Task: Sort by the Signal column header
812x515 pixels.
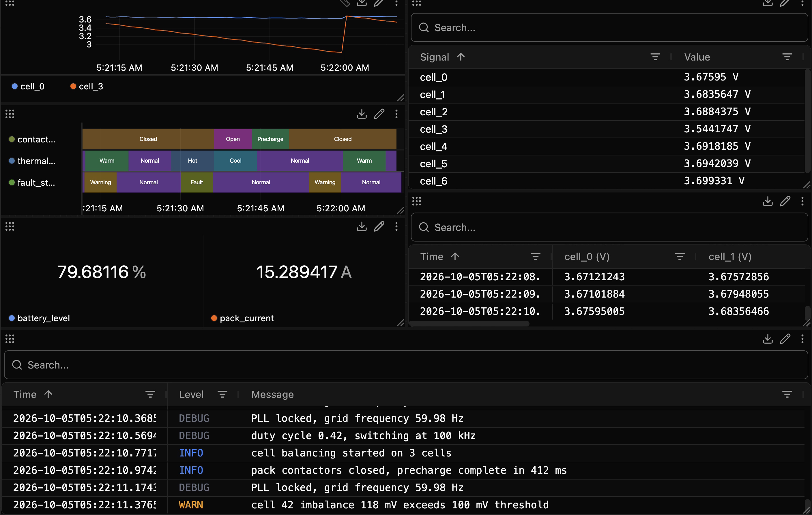Action: click(x=442, y=57)
